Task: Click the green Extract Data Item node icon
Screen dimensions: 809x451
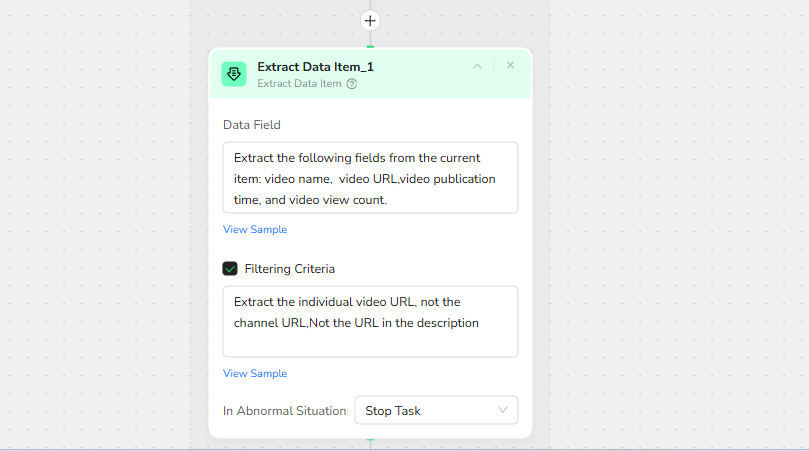Action: 234,74
